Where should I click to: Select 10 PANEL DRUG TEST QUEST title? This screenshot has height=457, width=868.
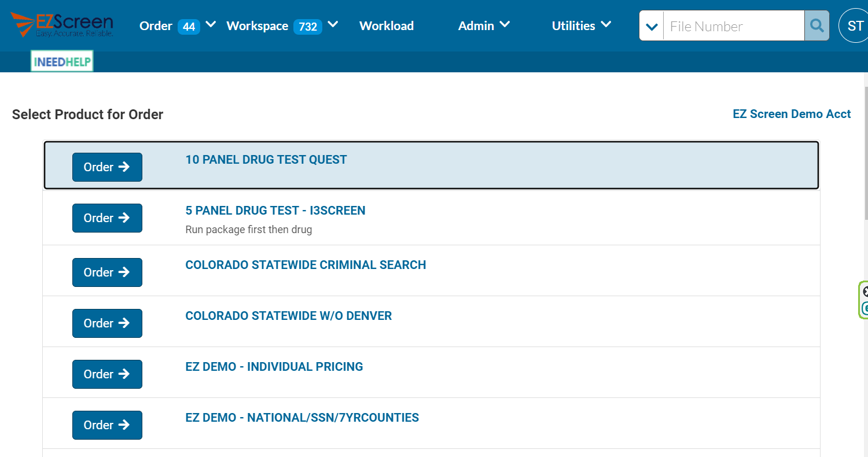coord(266,160)
